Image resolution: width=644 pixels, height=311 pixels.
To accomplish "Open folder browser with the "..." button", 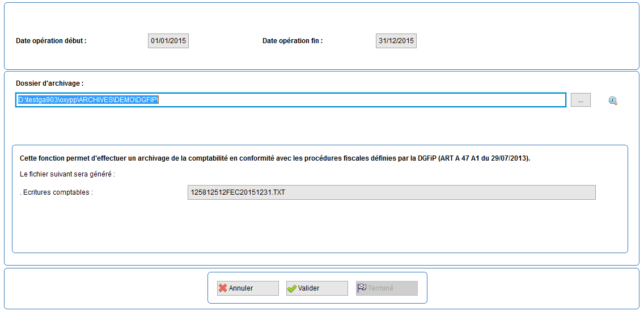I will (x=580, y=100).
